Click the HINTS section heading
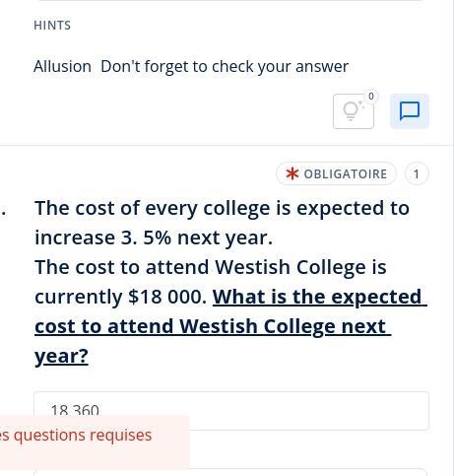454x476 pixels. click(x=52, y=26)
